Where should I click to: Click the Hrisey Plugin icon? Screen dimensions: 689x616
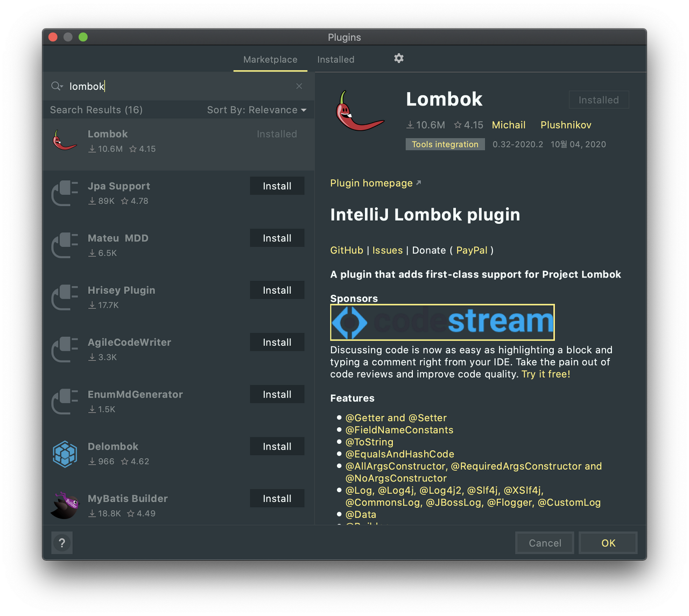65,297
